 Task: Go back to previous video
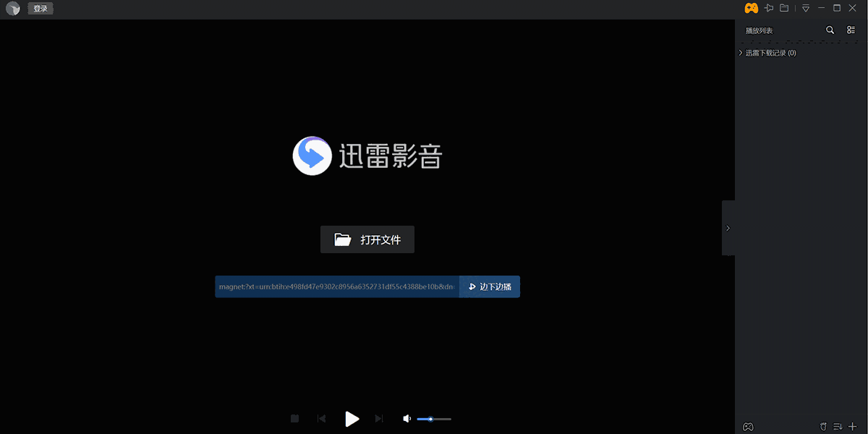(321, 418)
